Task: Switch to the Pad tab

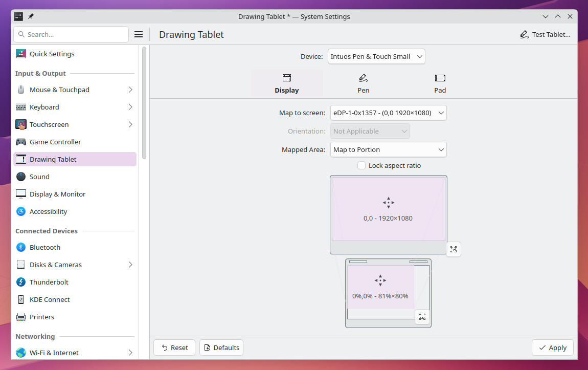Action: click(440, 83)
